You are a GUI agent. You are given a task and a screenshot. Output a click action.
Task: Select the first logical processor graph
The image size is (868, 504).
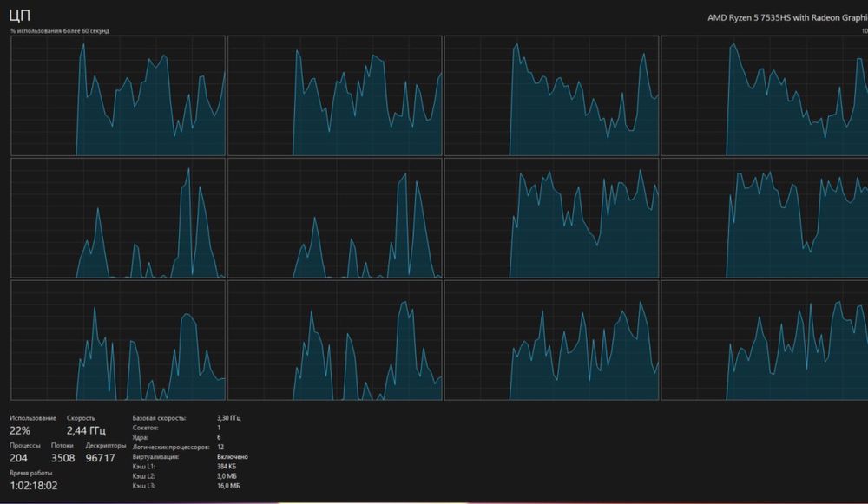(x=118, y=95)
